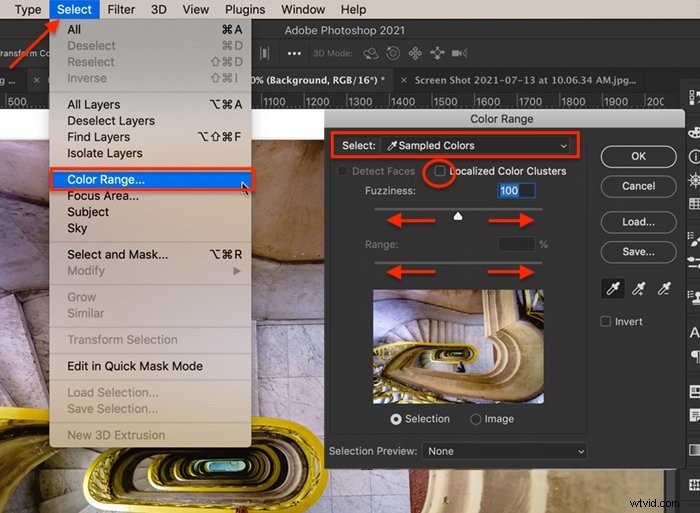Select the Eyedropper Tool in Color Range
The height and width of the screenshot is (513, 700).
(613, 288)
